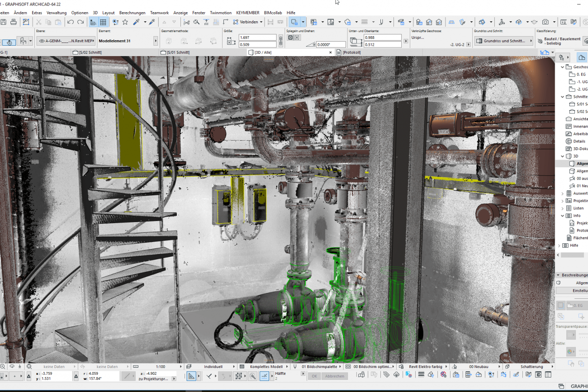Collapse the Schnitte tree folder
This screenshot has height=392, width=588.
(x=563, y=97)
